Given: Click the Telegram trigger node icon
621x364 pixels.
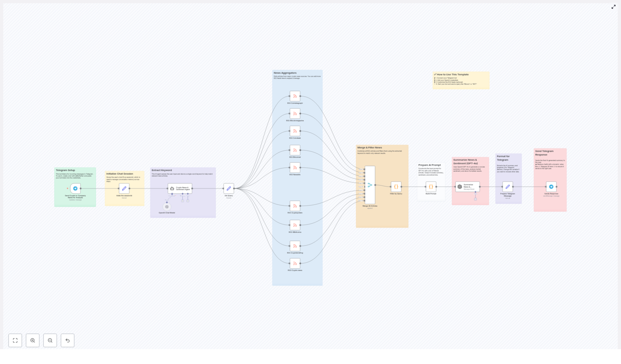Looking at the screenshot, I should click(75, 189).
